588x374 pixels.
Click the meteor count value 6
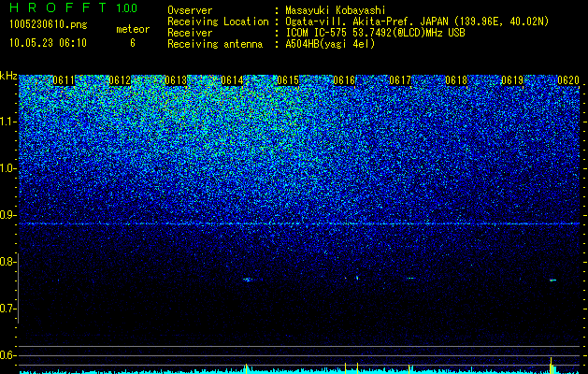pos(133,43)
